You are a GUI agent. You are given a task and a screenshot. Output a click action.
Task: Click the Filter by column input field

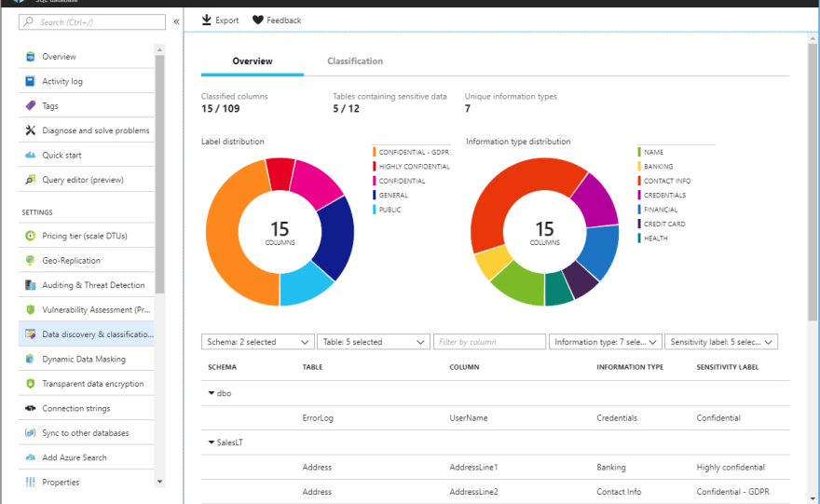click(x=489, y=342)
